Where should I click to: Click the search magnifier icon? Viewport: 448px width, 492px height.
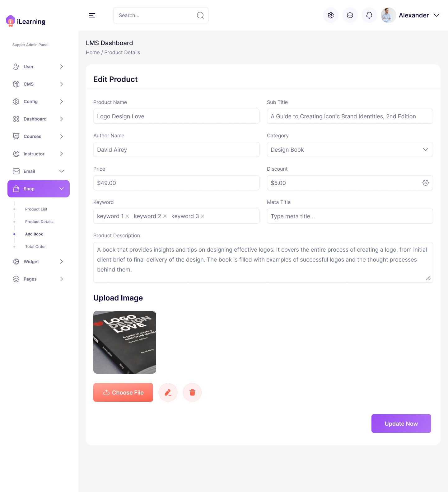tap(200, 15)
